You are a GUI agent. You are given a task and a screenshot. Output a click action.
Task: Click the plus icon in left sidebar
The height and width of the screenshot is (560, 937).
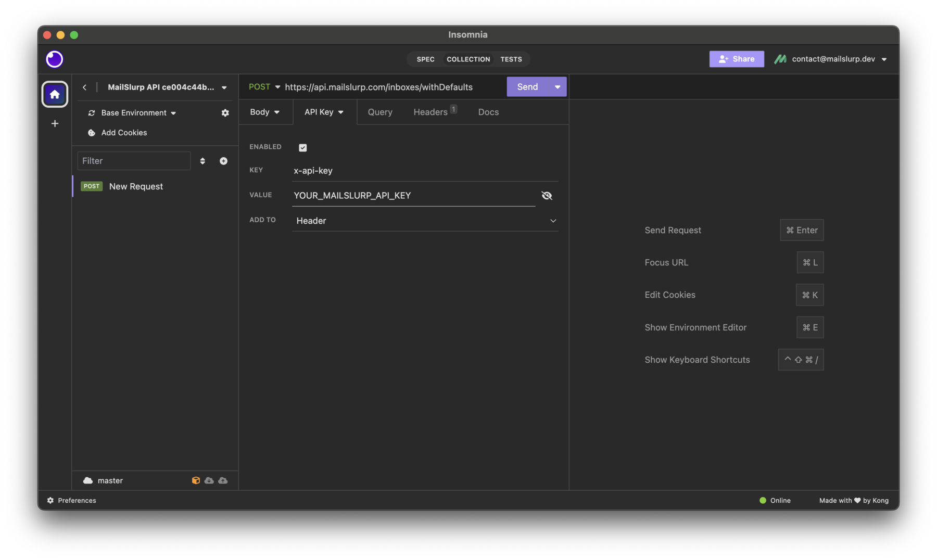[55, 124]
